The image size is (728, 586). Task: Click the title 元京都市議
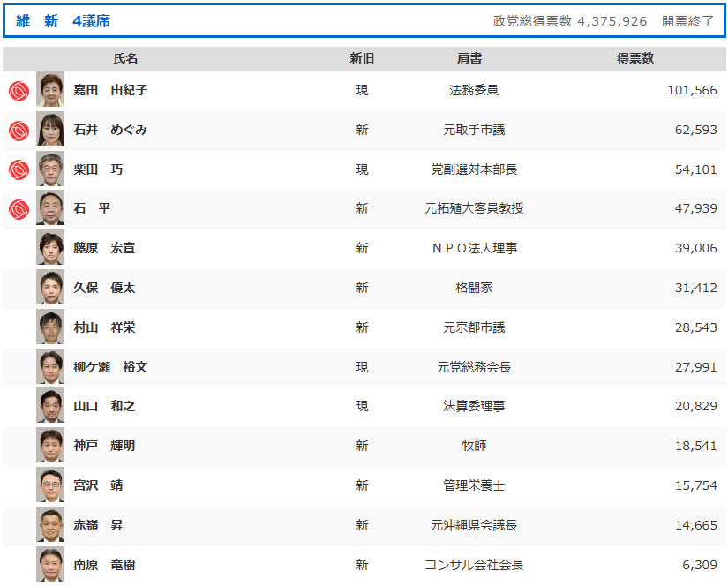474,327
